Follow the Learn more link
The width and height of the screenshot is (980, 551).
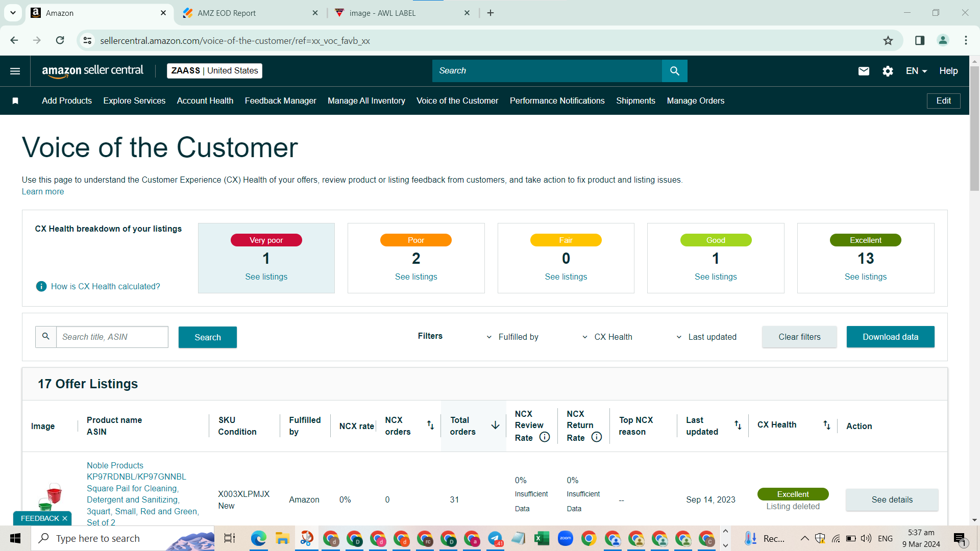[x=43, y=192]
